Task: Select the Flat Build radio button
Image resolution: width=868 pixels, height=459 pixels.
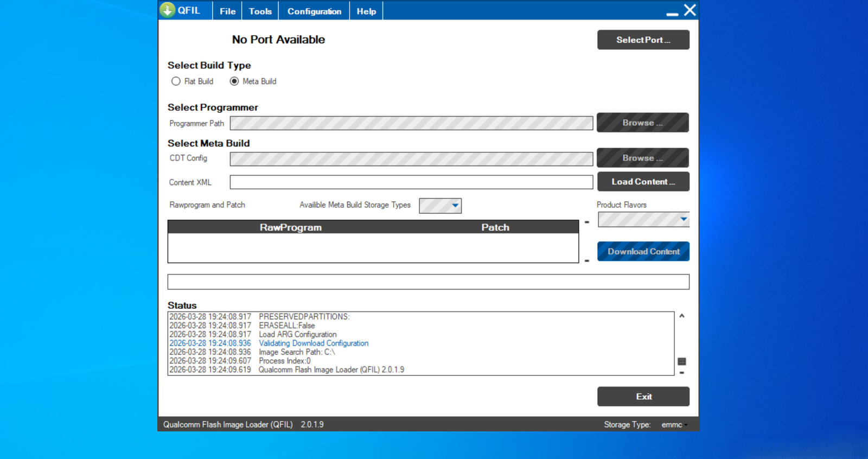Action: 176,81
